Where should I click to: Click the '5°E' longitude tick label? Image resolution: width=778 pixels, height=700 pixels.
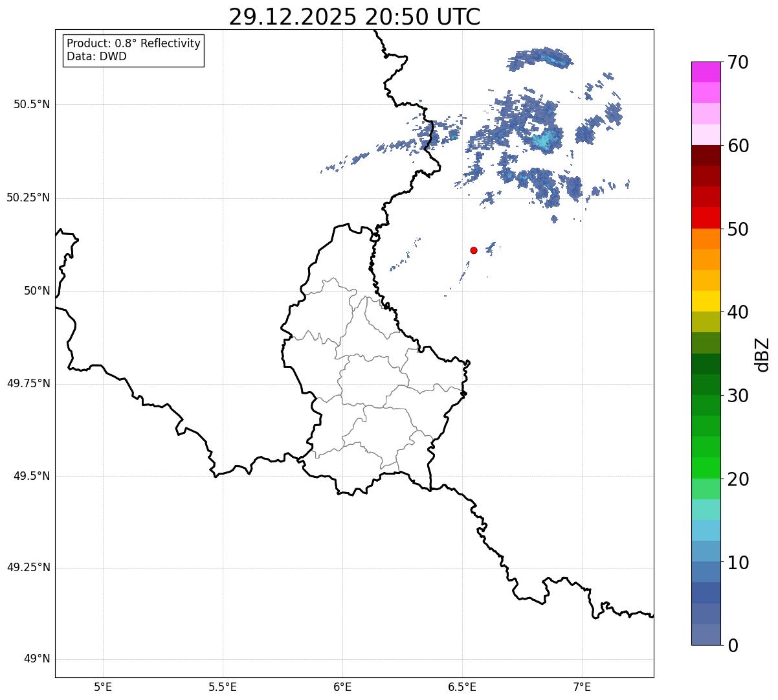point(103,686)
